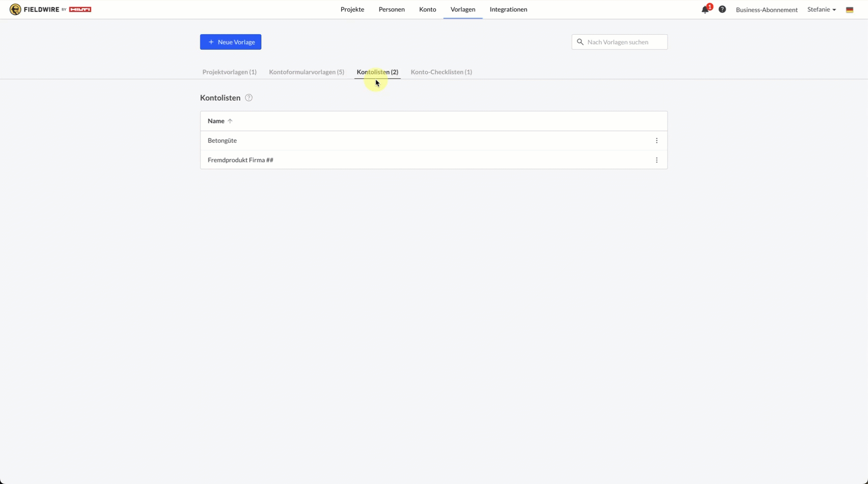Click the Fieldwire logo icon
Image resolution: width=868 pixels, height=484 pixels.
coord(15,10)
